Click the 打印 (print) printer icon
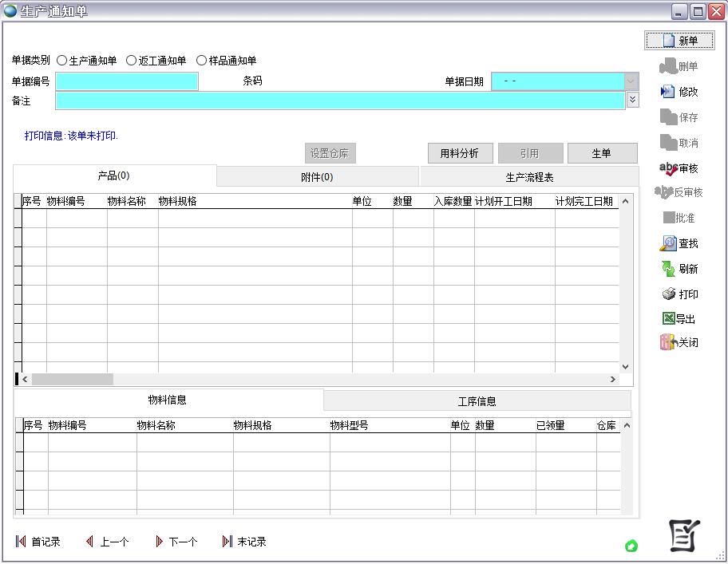 [669, 294]
